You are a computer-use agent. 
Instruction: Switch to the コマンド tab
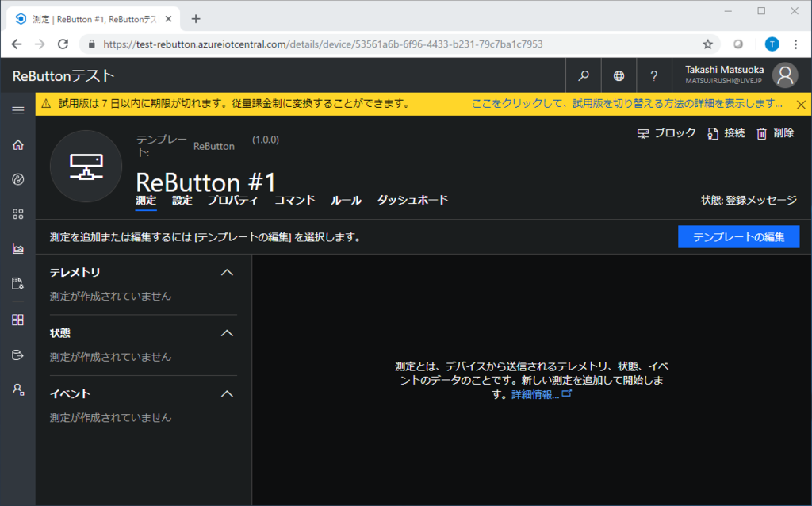[x=294, y=200]
